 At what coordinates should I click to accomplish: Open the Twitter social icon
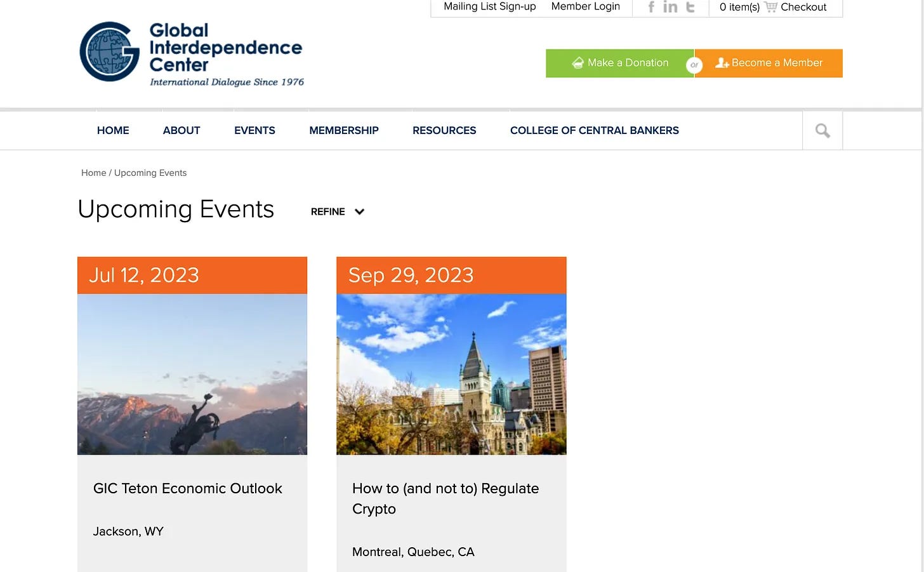pos(690,7)
